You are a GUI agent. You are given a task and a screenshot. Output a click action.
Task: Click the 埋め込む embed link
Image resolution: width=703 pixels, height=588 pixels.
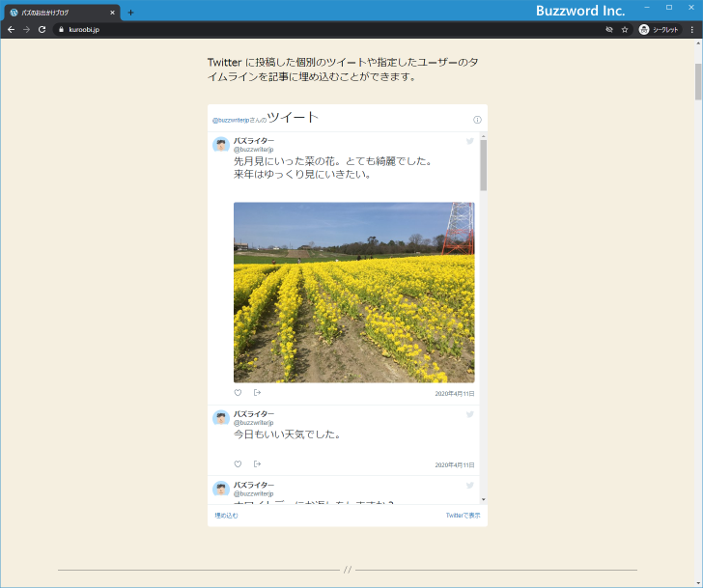[226, 516]
